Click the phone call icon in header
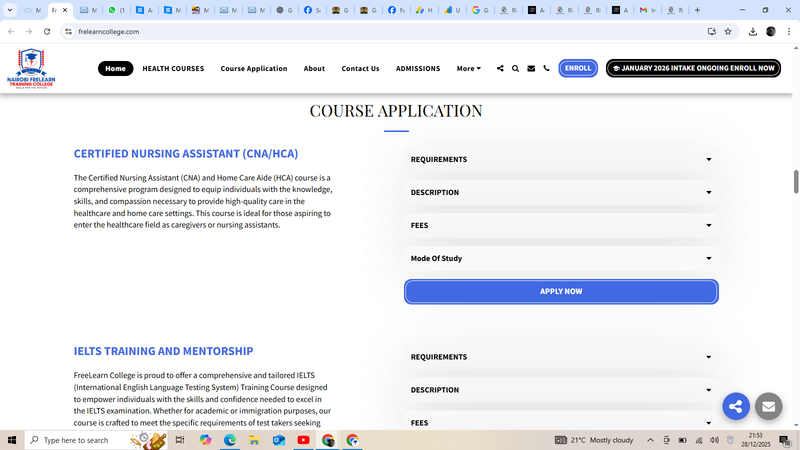This screenshot has height=450, width=800. pyautogui.click(x=546, y=69)
